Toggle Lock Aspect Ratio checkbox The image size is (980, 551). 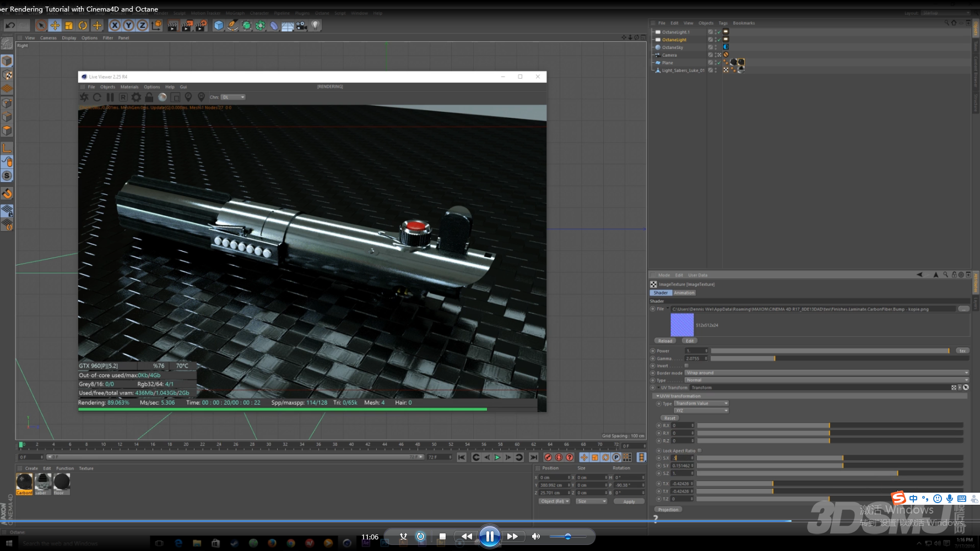click(x=700, y=450)
